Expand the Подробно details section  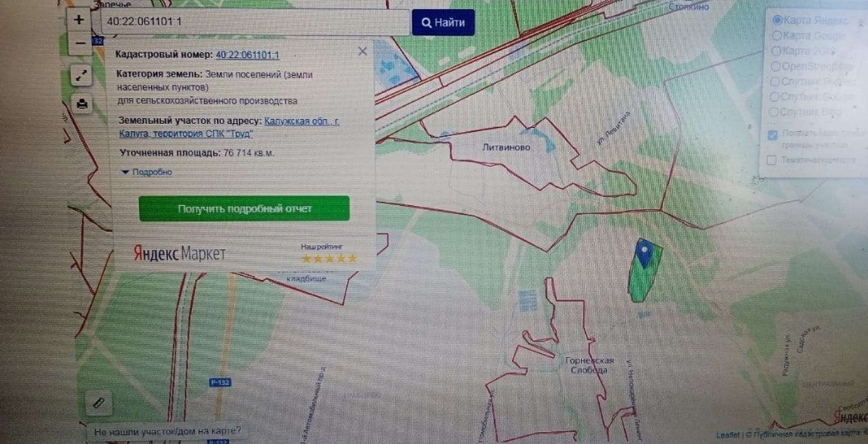(x=147, y=172)
